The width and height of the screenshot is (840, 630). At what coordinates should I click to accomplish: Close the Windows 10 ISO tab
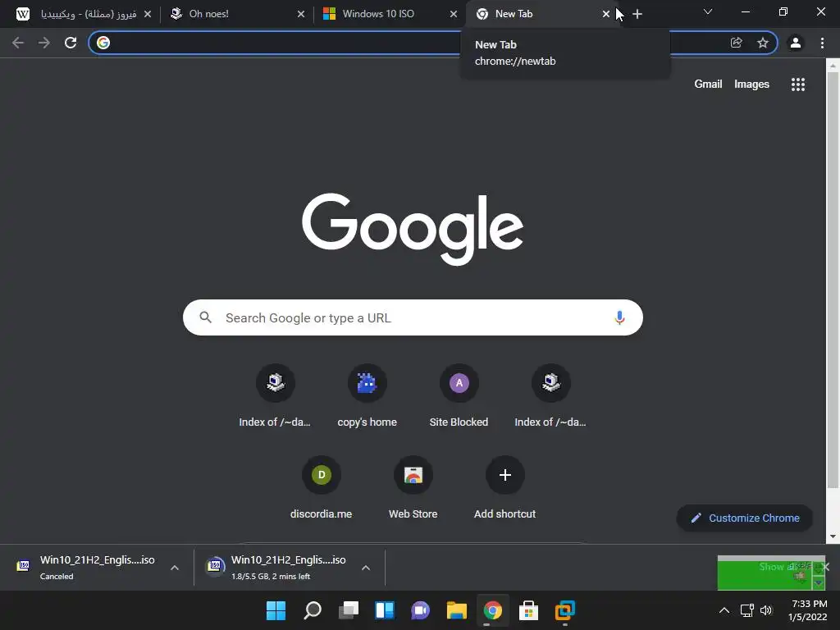[x=454, y=15]
